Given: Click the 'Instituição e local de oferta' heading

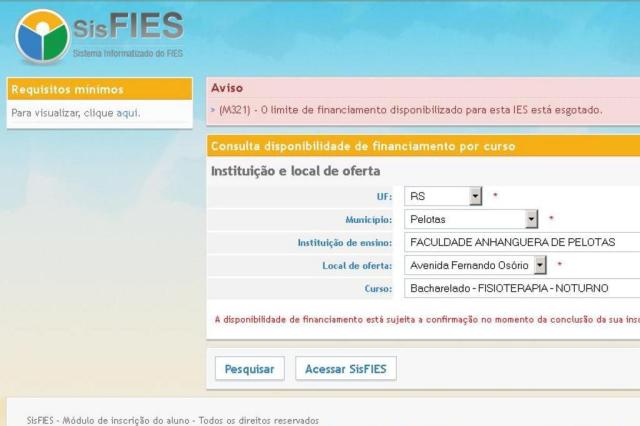Looking at the screenshot, I should point(296,171).
